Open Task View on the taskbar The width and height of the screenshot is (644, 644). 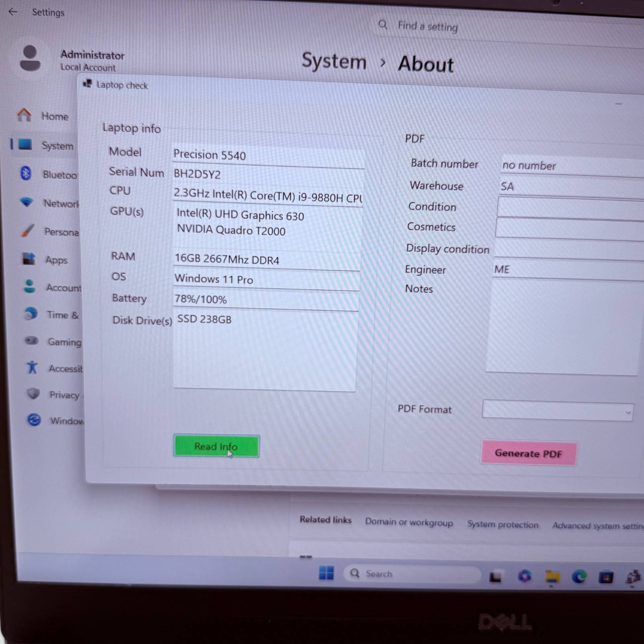(495, 576)
